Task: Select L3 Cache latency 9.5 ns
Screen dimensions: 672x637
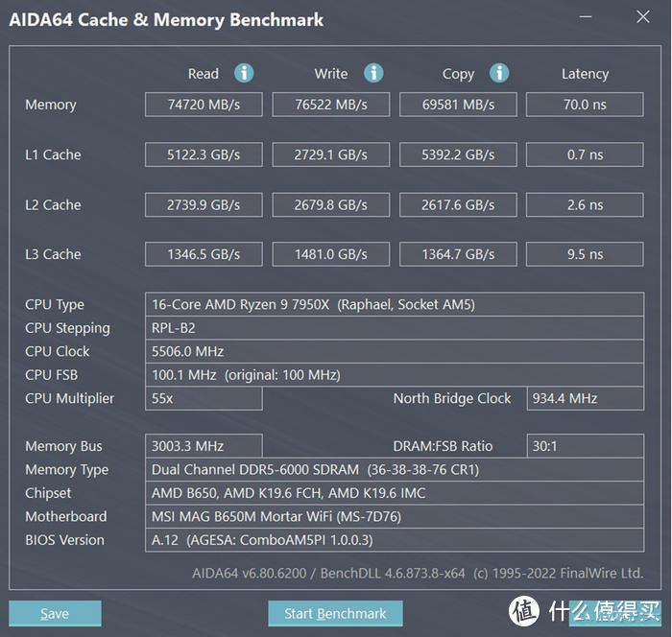Action: point(585,254)
